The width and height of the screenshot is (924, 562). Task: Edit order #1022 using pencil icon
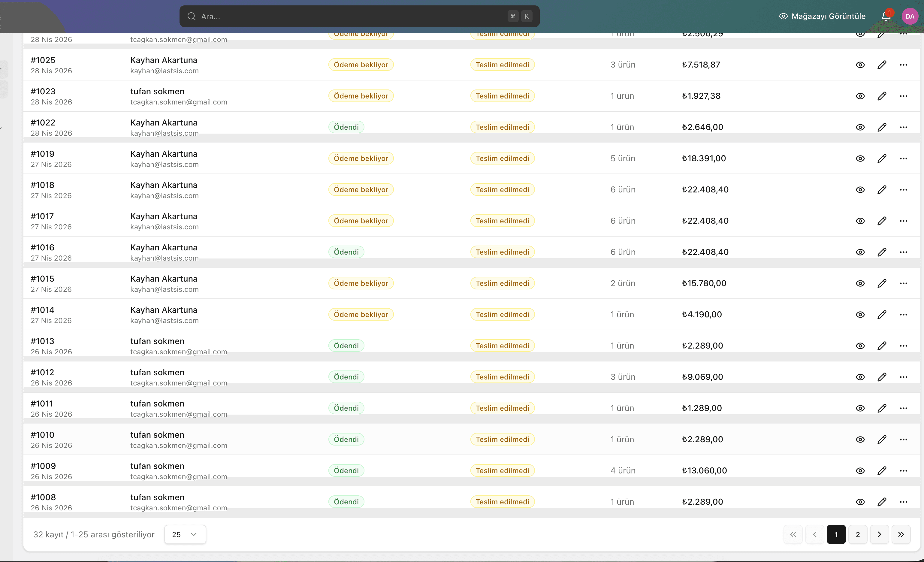(x=882, y=127)
